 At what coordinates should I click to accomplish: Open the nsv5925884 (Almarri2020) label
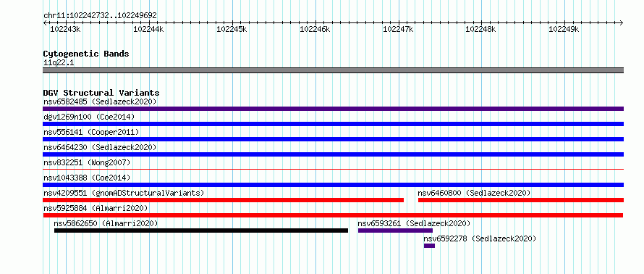(x=96, y=208)
